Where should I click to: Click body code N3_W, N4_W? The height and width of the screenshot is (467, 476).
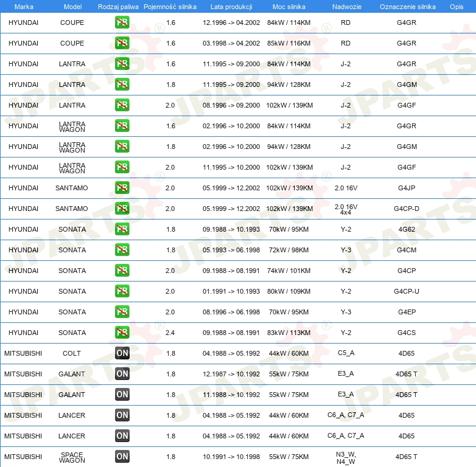(x=346, y=458)
